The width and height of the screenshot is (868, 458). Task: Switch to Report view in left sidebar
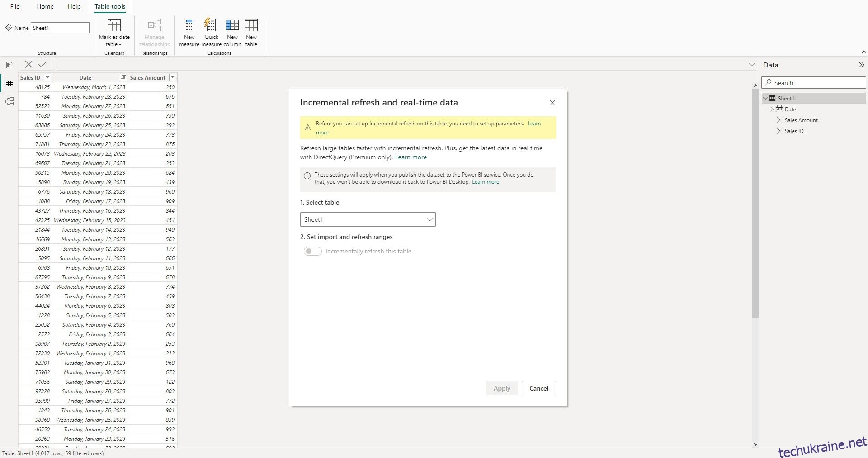pos(9,65)
